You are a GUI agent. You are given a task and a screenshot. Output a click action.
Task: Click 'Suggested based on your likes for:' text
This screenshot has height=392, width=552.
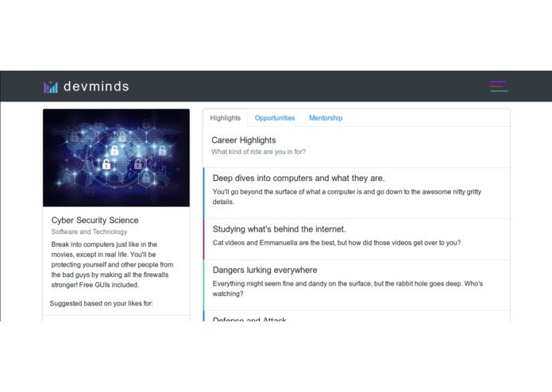click(x=102, y=303)
